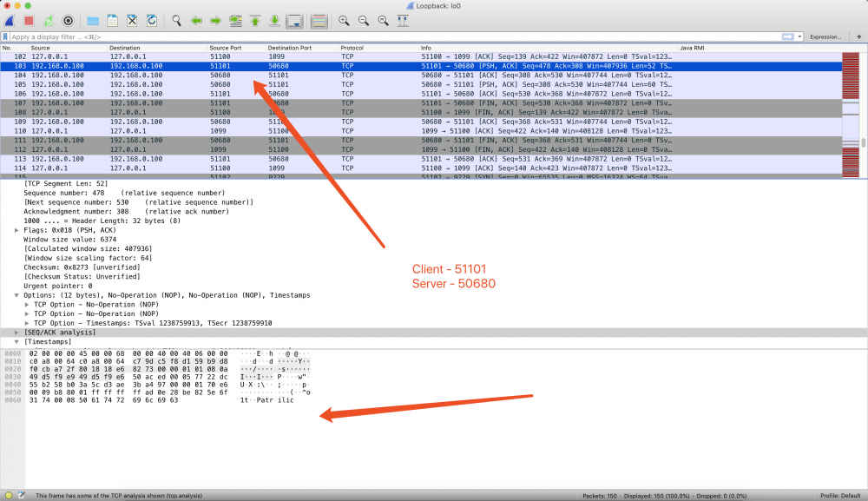The image size is (868, 501).
Task: Add a filter button with plus
Action: tap(859, 37)
